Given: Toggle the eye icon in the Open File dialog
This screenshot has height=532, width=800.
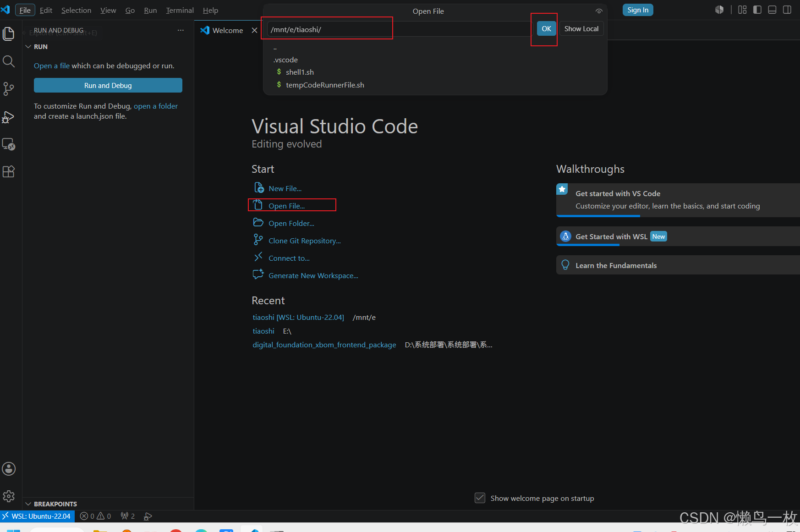Looking at the screenshot, I should tap(599, 11).
